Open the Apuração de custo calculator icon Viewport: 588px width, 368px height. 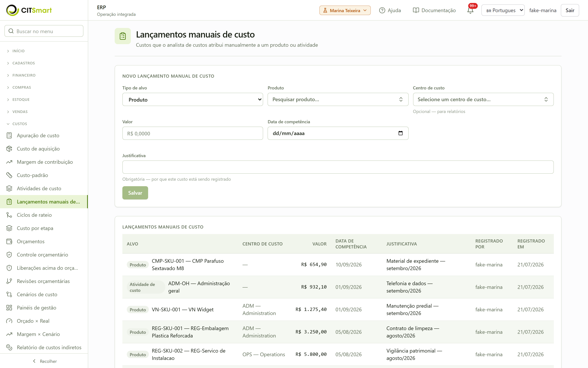(9, 136)
